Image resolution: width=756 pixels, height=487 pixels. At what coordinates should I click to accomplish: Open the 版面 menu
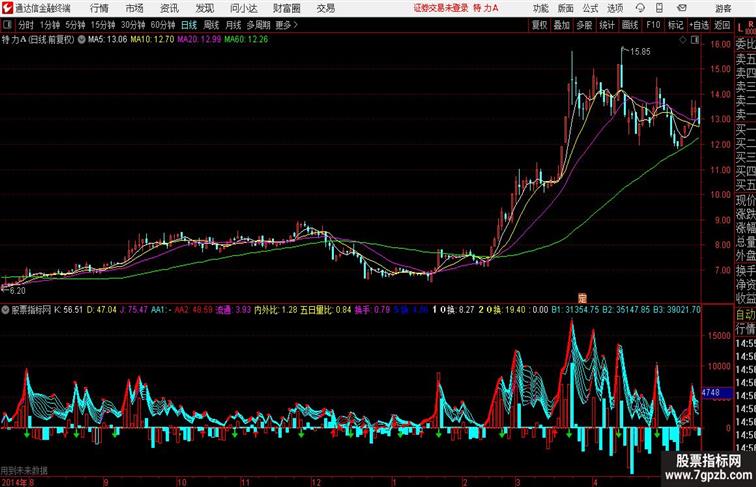coord(566,8)
